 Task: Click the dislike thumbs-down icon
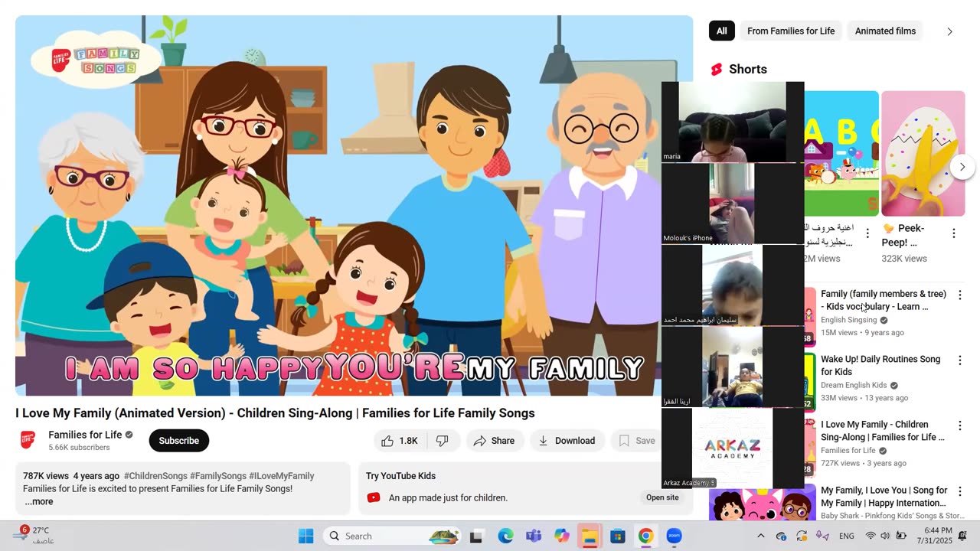[443, 441]
